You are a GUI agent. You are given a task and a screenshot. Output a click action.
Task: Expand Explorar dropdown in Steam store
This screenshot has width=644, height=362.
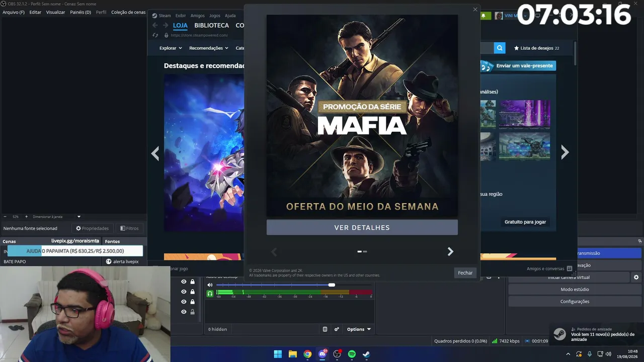coord(171,48)
